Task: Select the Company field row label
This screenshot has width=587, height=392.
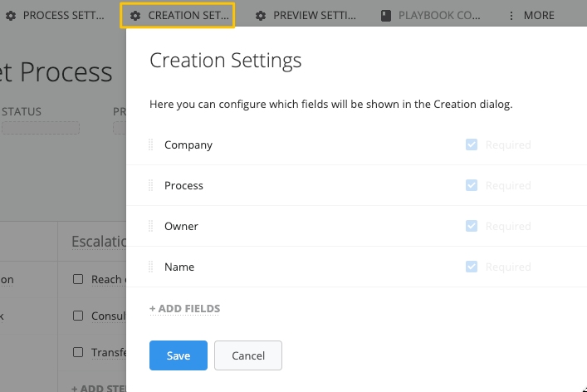Action: [188, 145]
